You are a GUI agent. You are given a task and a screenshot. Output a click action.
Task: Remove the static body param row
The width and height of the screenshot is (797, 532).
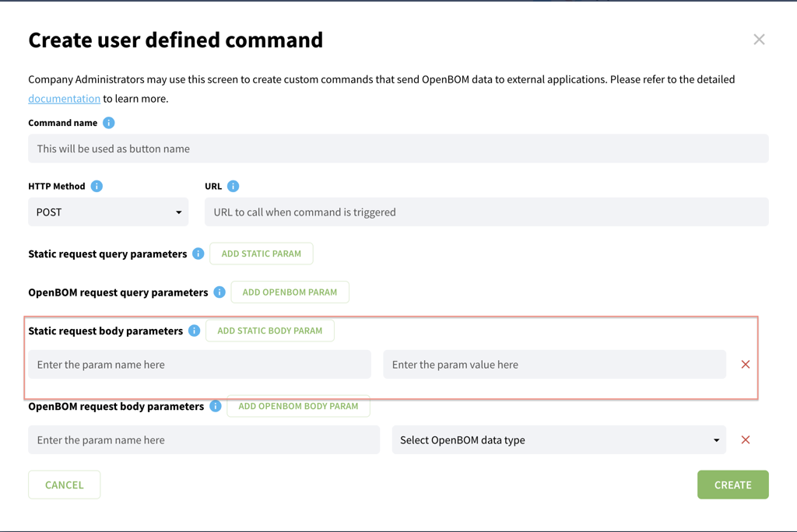pyautogui.click(x=746, y=364)
